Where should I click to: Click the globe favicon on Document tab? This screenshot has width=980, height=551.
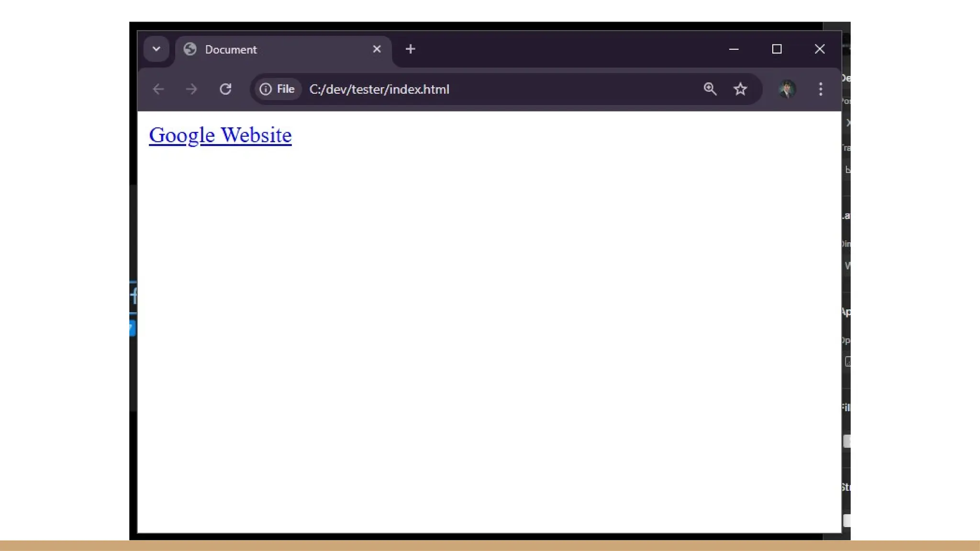(190, 49)
